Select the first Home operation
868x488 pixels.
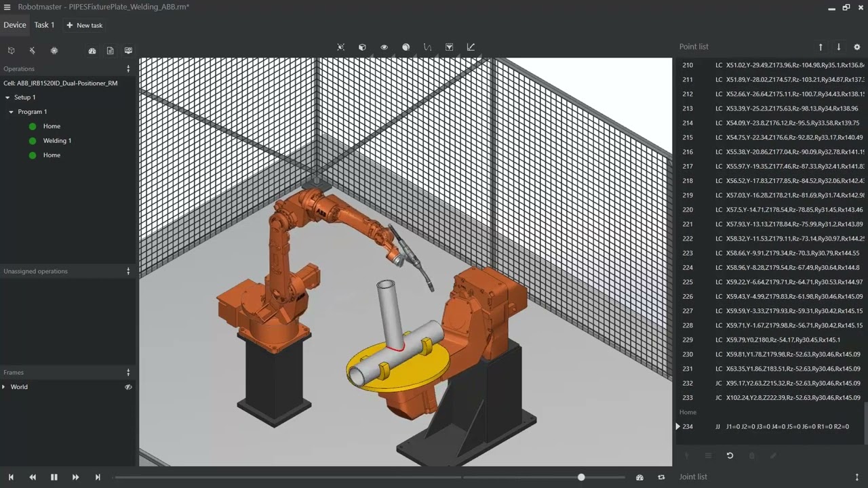[52, 126]
